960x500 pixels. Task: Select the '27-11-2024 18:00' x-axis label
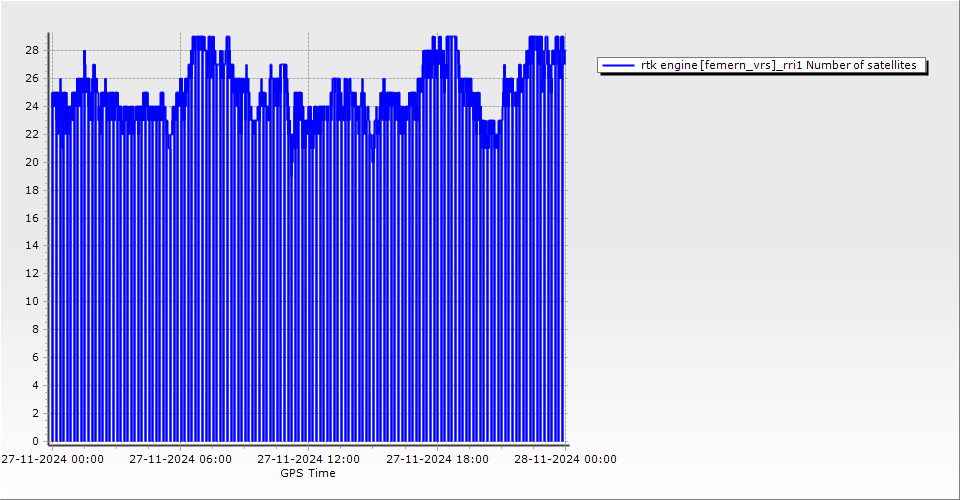click(437, 459)
